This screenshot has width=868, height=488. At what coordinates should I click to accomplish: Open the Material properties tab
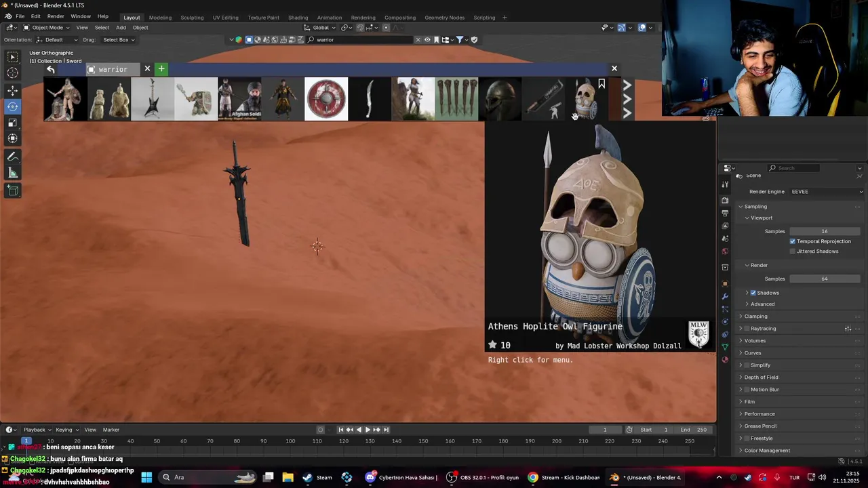point(725,360)
